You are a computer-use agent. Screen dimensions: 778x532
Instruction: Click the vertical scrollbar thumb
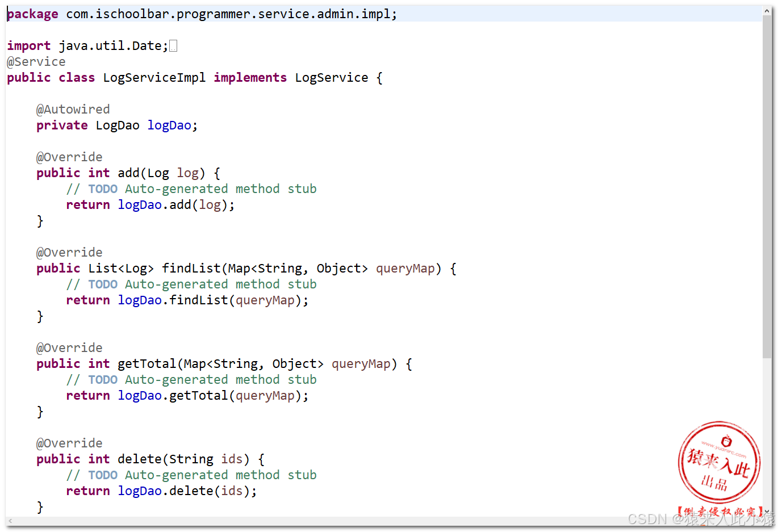coord(767,187)
